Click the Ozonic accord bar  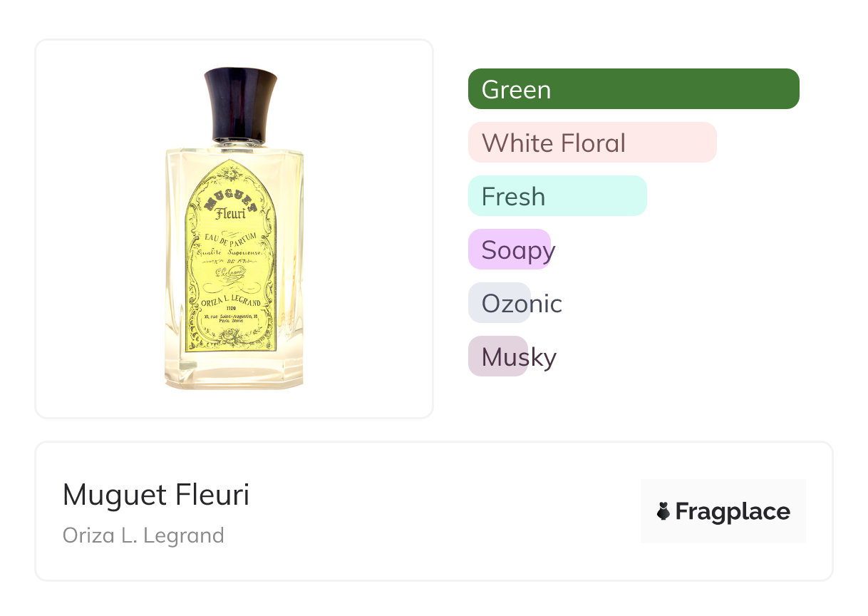(500, 303)
